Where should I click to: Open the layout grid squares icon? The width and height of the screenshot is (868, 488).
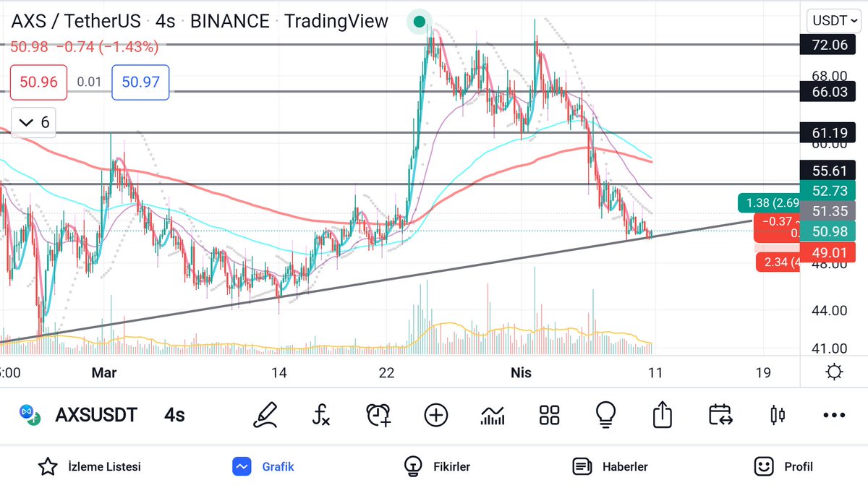550,415
